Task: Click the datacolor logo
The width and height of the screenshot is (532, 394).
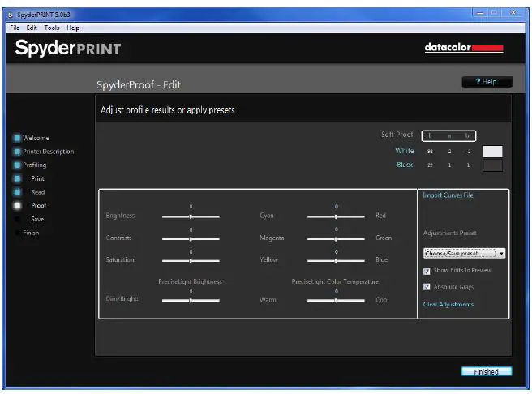Action: pyautogui.click(x=464, y=47)
